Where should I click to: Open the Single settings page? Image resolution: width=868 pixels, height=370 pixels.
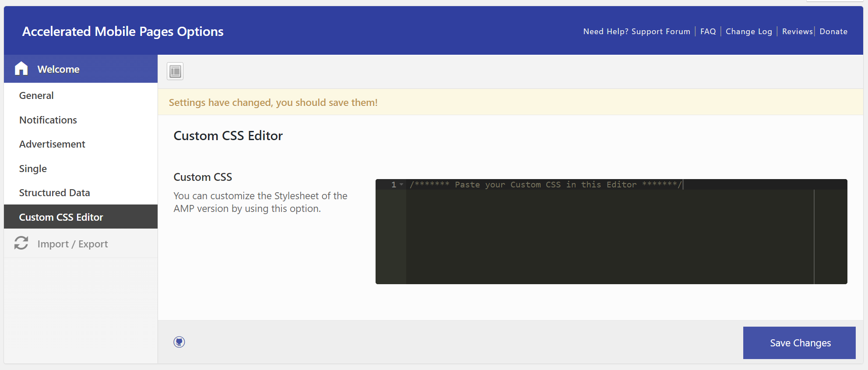coord(81,169)
